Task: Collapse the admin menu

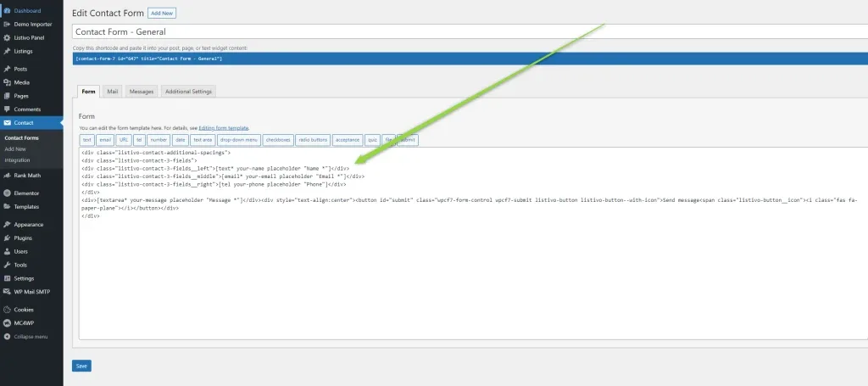Action: (26, 337)
